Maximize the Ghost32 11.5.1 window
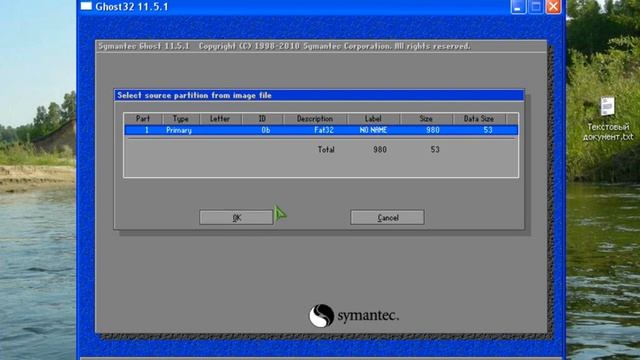 [536, 7]
